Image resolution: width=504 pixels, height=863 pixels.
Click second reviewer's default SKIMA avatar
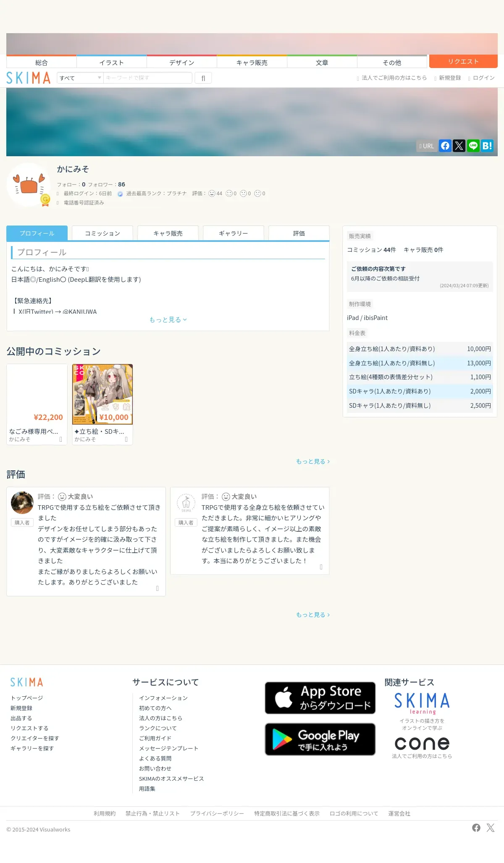tap(186, 503)
